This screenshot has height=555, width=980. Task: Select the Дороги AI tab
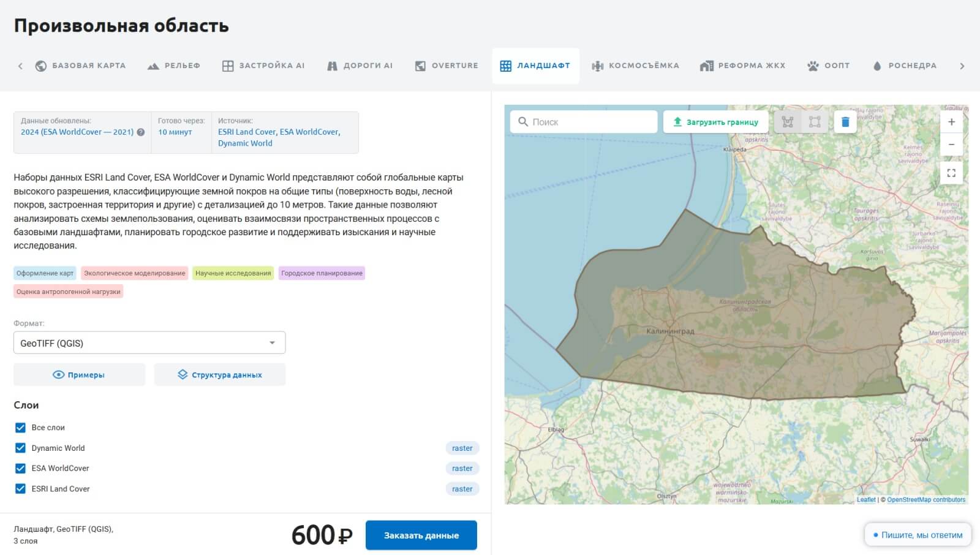(360, 66)
